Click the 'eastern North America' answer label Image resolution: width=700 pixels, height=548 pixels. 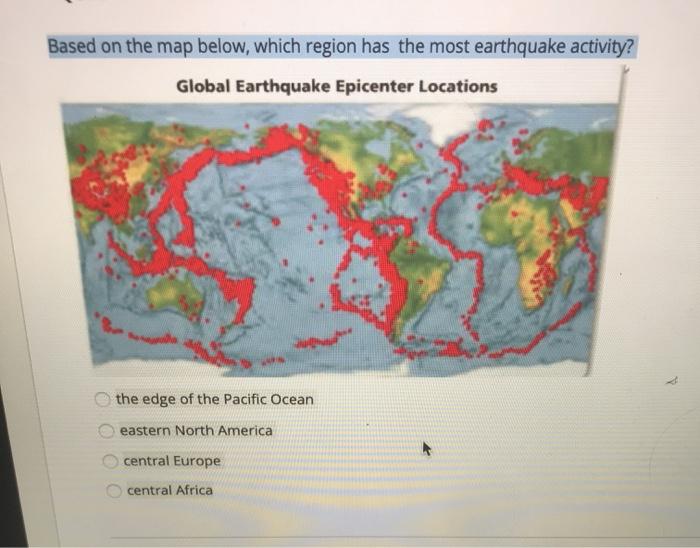196,431
